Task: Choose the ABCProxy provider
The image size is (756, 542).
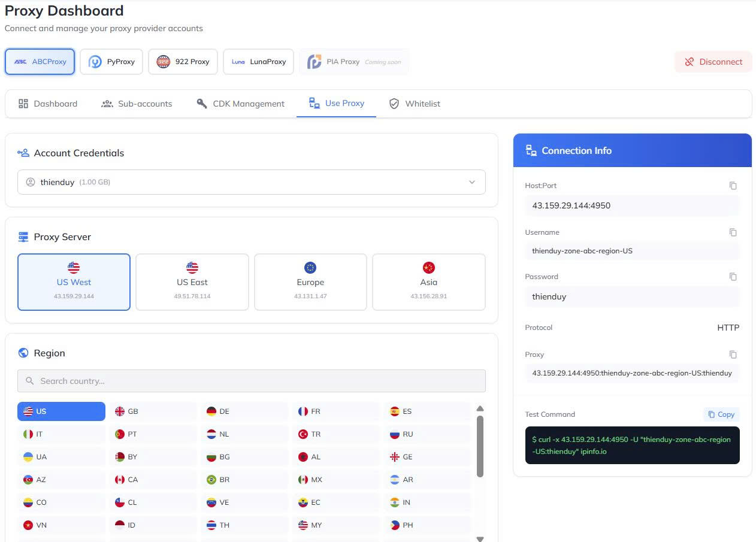Action: coord(40,62)
